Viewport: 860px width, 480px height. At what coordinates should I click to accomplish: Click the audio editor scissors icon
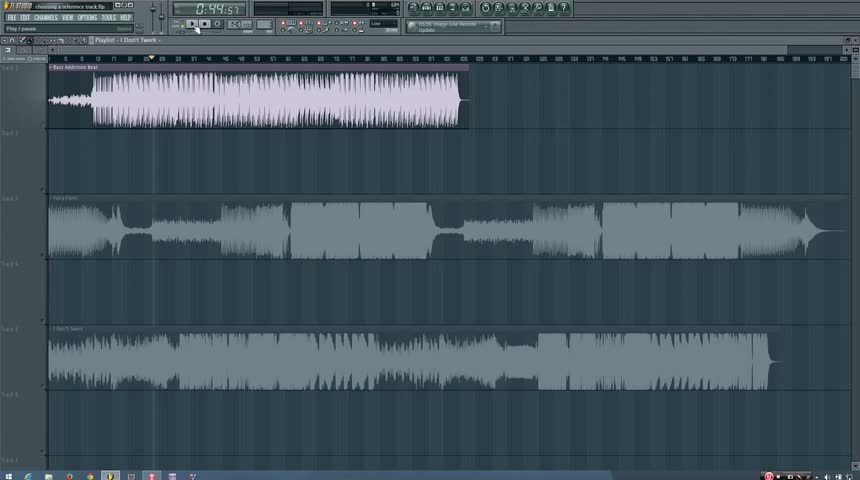pos(525,8)
